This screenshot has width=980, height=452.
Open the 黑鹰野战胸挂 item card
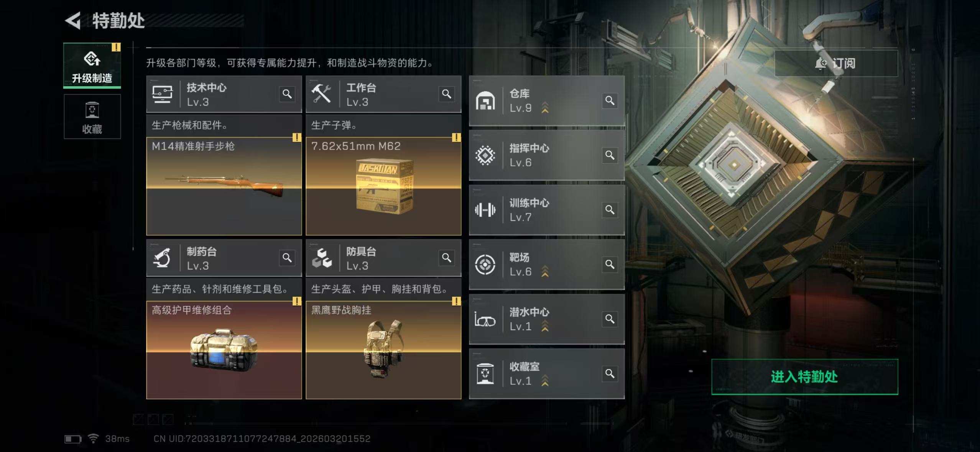point(383,350)
